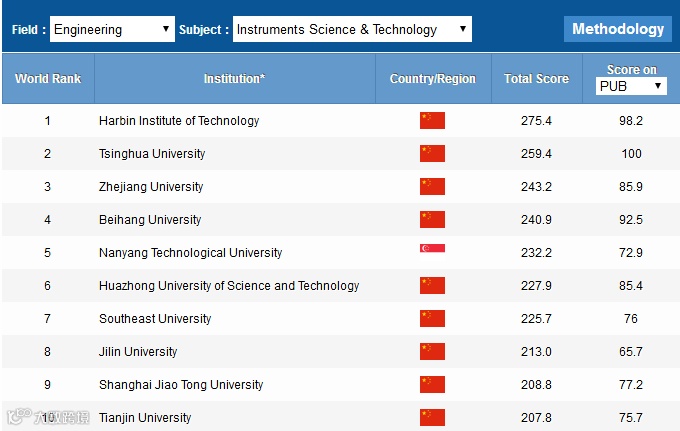Open Harbin Institute of Technology link
The height and width of the screenshot is (431, 680).
point(179,121)
